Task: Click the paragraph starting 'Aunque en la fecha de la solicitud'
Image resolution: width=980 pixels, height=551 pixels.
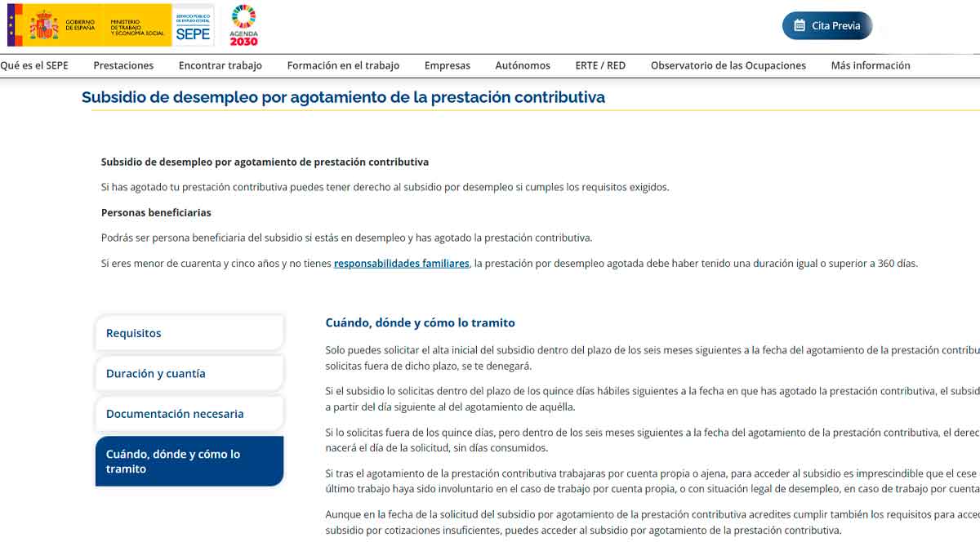Action: (653, 522)
